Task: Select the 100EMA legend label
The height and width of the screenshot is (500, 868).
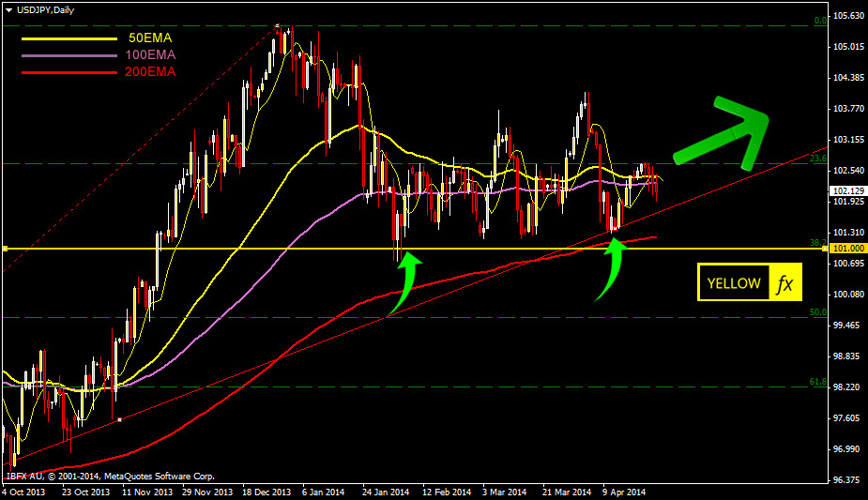Action: 149,54
